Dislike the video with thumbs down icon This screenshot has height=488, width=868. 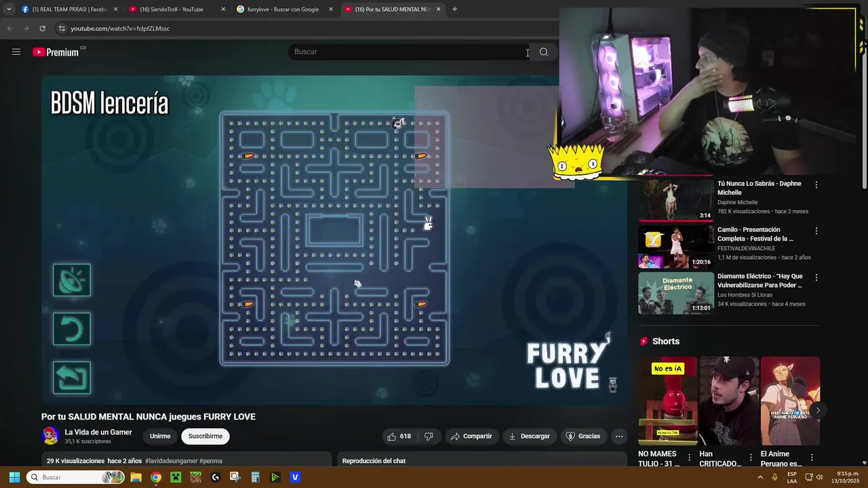[x=429, y=436]
